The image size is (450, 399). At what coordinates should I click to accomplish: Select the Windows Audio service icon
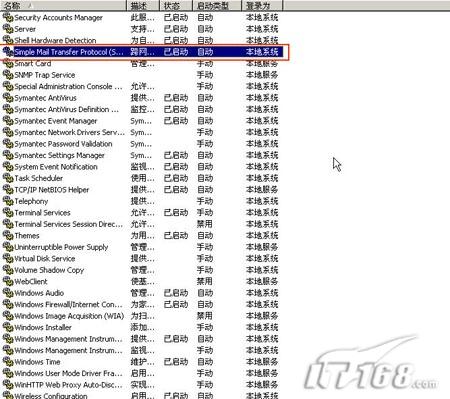pos(8,293)
